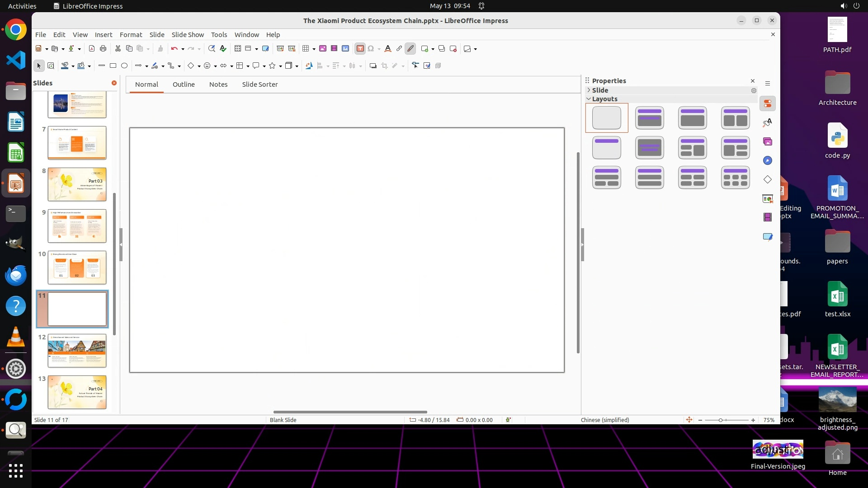Toggle the Insert Text Box button
The image size is (868, 488).
pos(360,49)
